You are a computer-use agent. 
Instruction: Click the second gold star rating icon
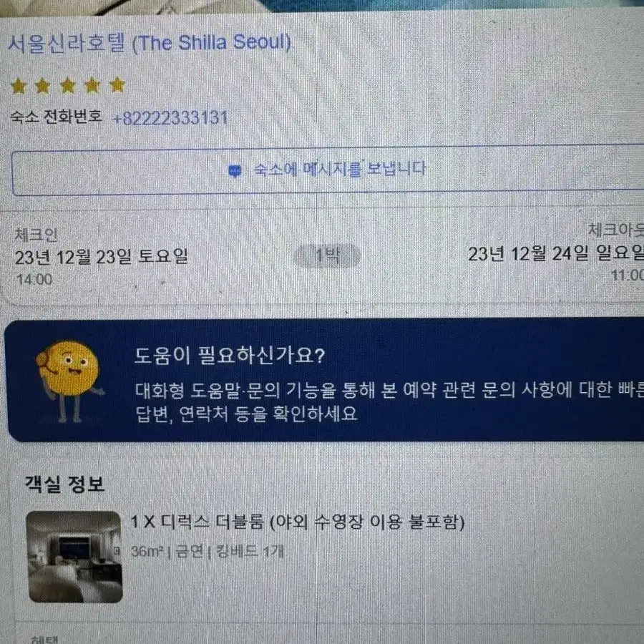[43, 87]
